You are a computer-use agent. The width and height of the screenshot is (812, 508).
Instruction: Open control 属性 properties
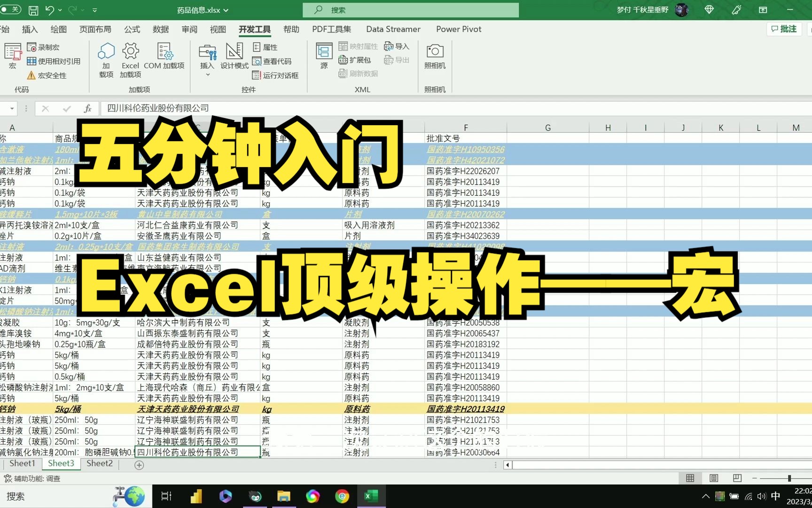[x=265, y=47]
